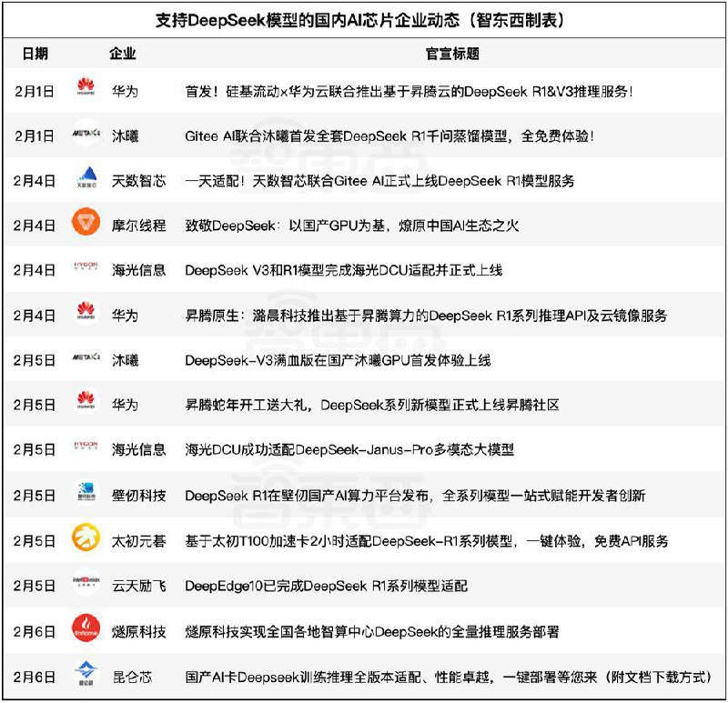Image resolution: width=728 pixels, height=703 pixels.
Task: Select the 云天励飞 Intellifusion logo
Action: point(85,577)
